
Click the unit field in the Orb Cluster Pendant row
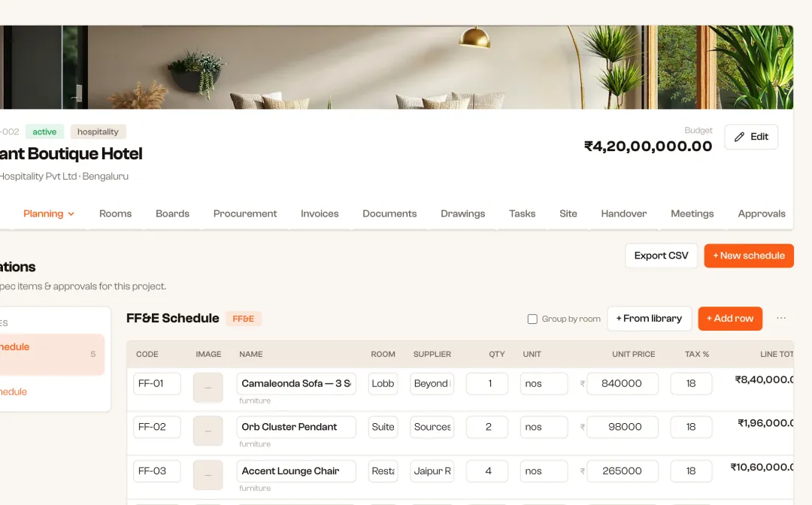[544, 427]
